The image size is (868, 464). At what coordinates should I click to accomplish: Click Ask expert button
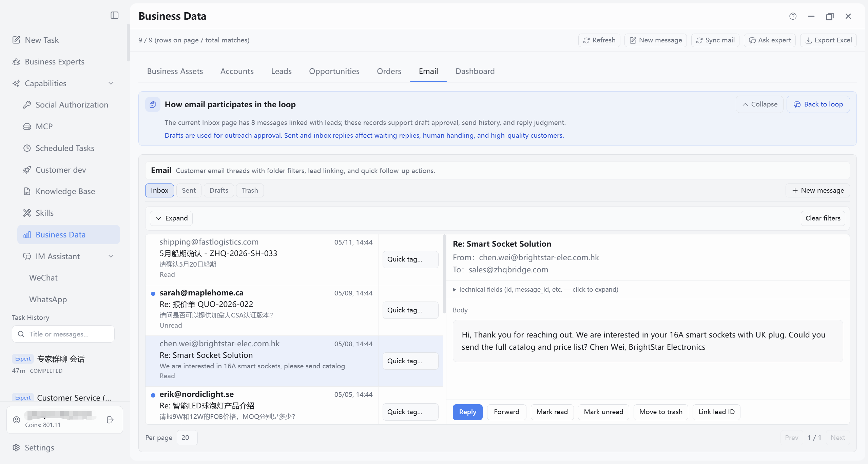tap(770, 40)
